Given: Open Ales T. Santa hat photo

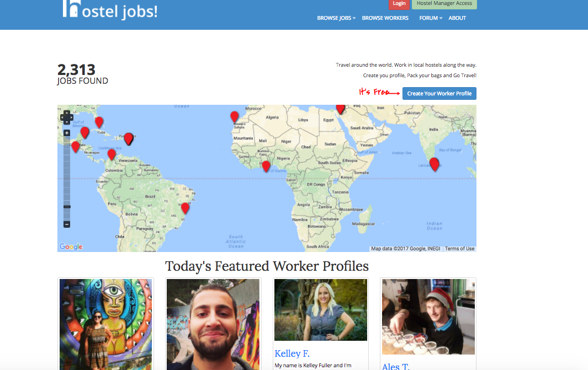Looking at the screenshot, I should click(x=428, y=317).
